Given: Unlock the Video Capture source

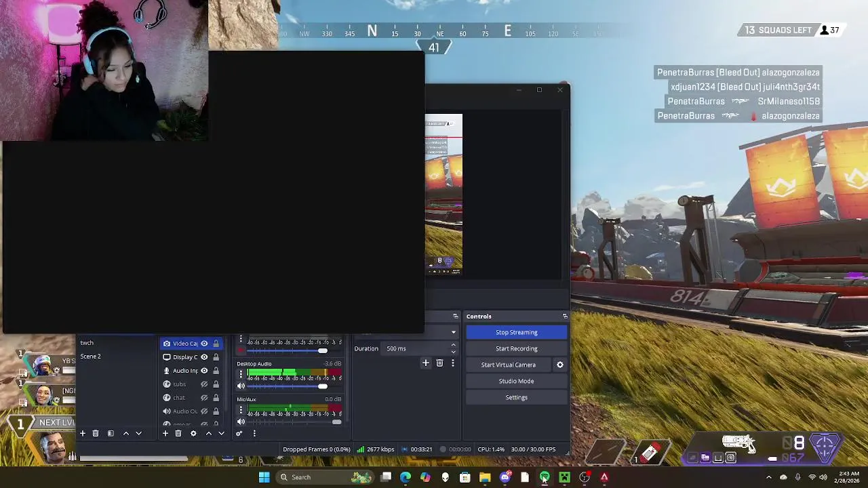Looking at the screenshot, I should (216, 344).
